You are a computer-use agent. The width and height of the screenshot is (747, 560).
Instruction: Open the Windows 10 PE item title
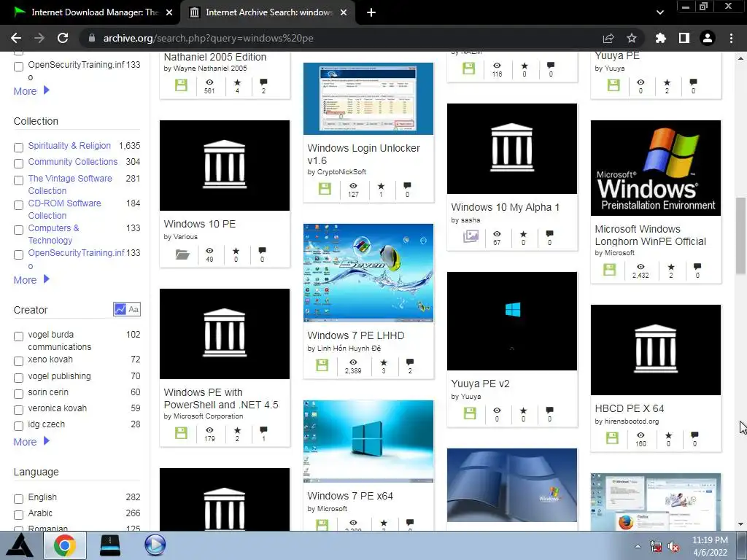[x=200, y=224]
